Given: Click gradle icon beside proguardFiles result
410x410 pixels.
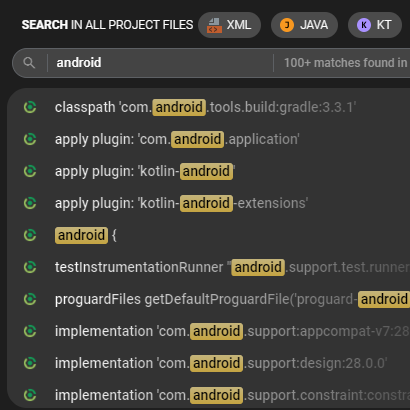Looking at the screenshot, I should point(30,299).
